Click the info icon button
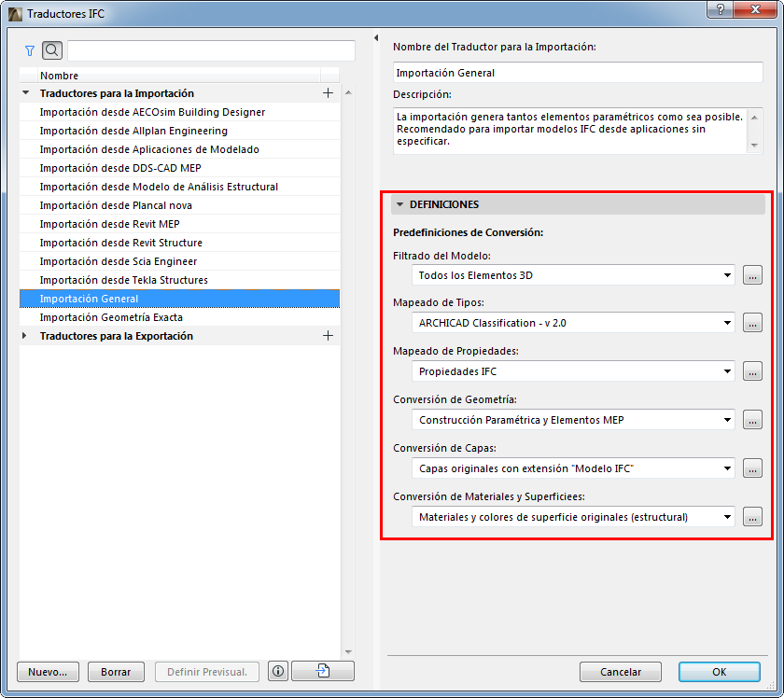 tap(278, 671)
